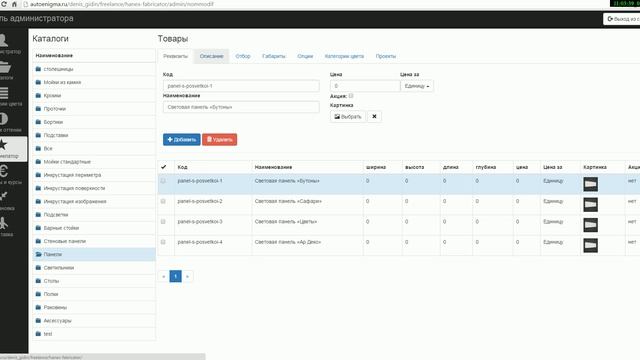This screenshot has height=360, width=640.
Task: Switch to the Опции tab
Action: coord(305,56)
